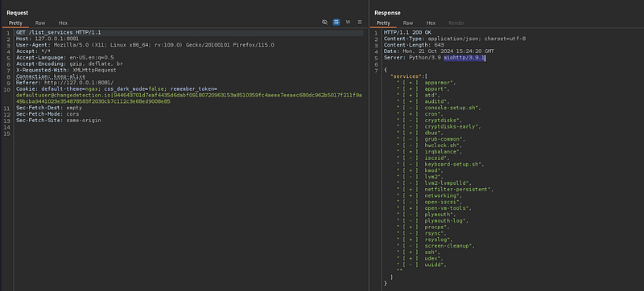Click the Content-Length: 643 header
The width and height of the screenshot is (644, 291).
(414, 45)
